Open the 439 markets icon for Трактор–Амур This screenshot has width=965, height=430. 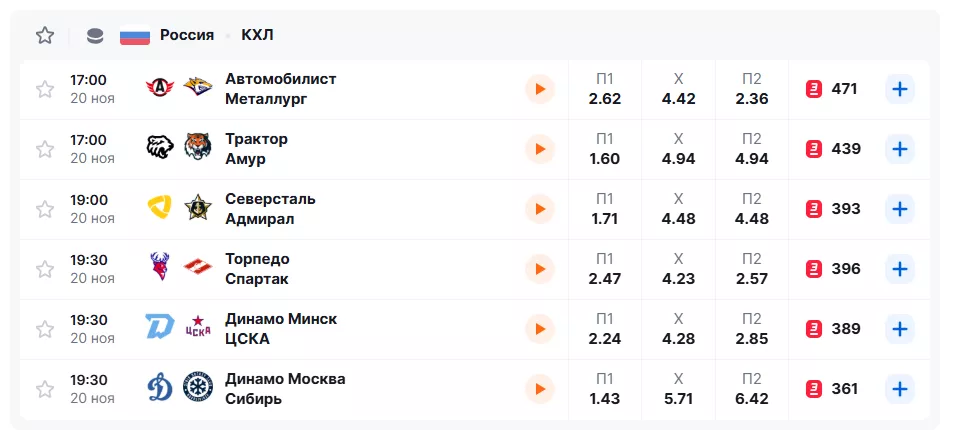[x=814, y=149]
